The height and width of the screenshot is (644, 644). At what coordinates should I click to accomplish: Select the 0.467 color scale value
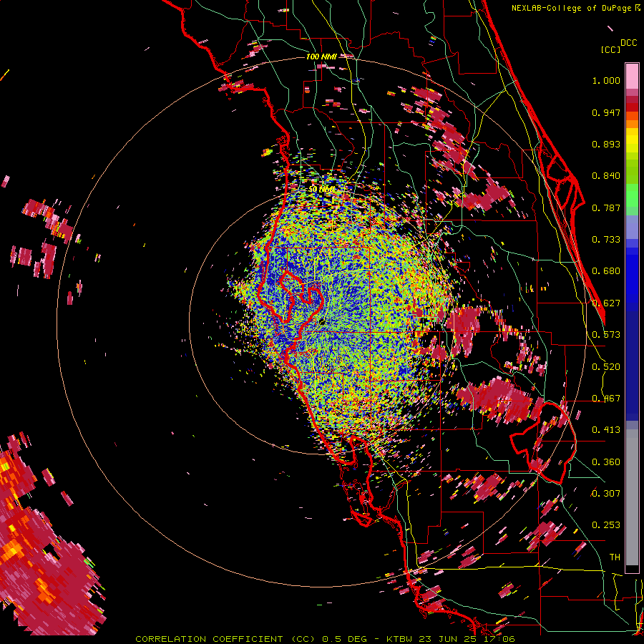606,399
